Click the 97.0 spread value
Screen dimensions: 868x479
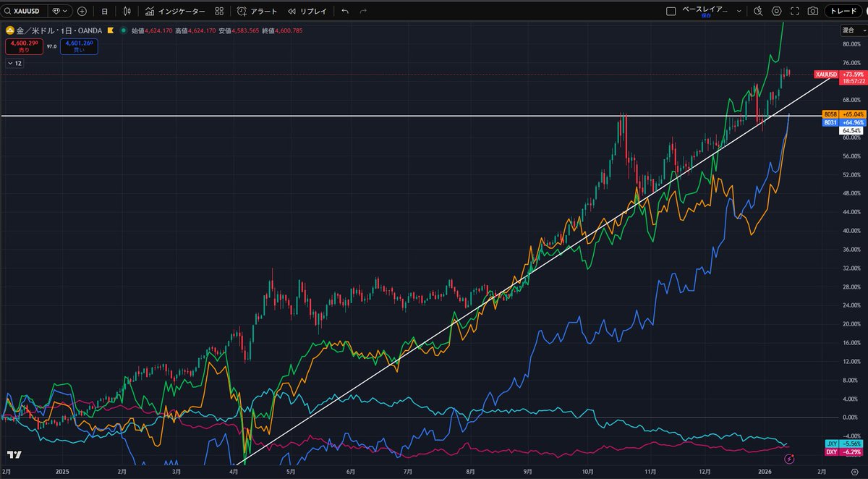(51, 46)
